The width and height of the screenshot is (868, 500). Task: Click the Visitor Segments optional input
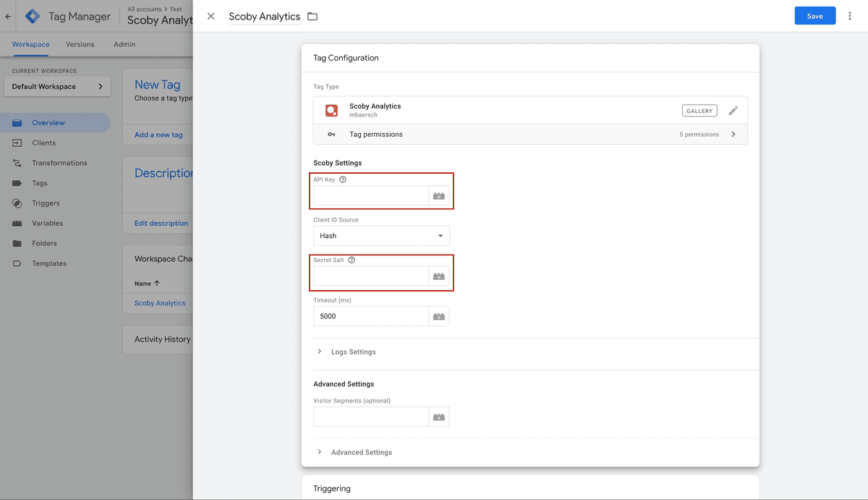point(371,417)
